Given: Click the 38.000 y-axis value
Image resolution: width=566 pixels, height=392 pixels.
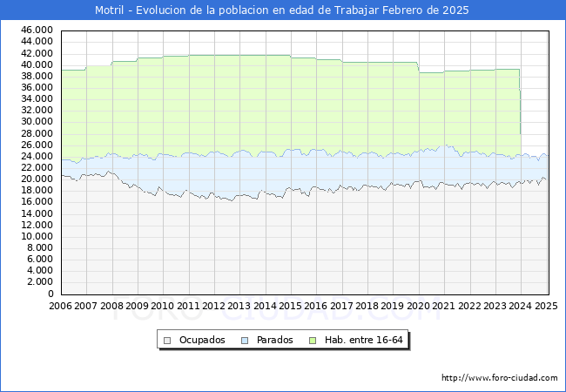Looking at the screenshot, I should click(37, 76).
